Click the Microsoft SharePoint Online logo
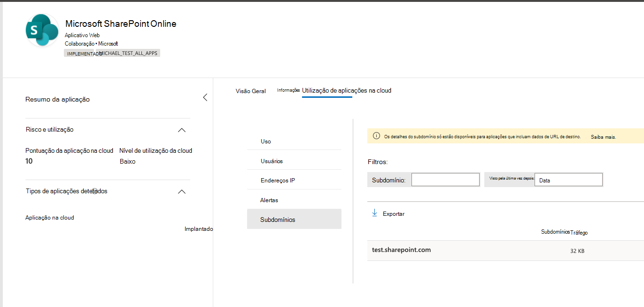Image resolution: width=644 pixels, height=307 pixels. pos(42,30)
